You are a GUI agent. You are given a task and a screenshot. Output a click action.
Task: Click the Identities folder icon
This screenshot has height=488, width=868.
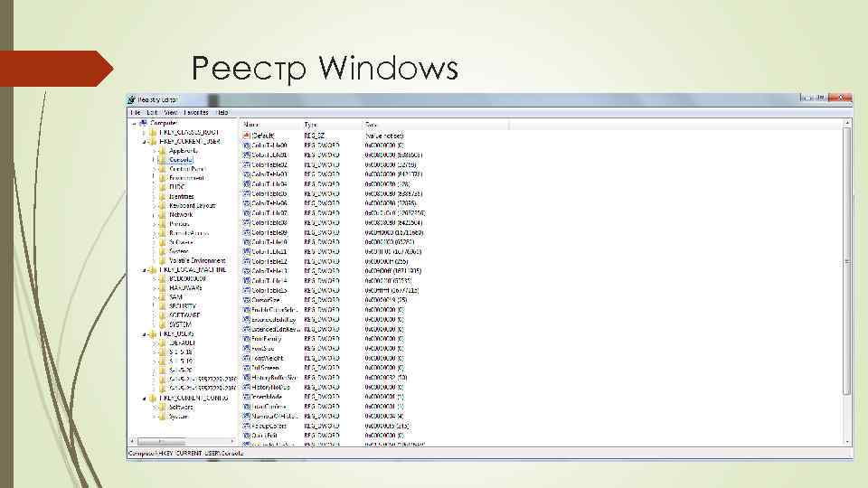pyautogui.click(x=162, y=196)
